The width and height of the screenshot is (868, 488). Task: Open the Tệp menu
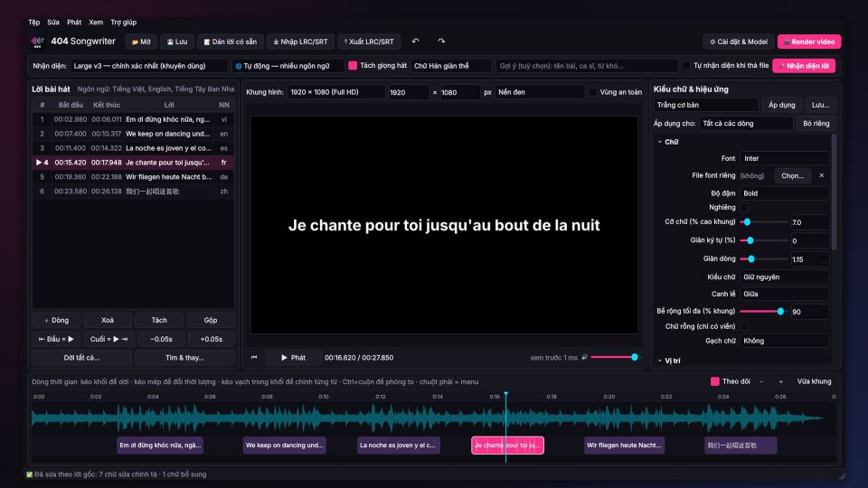(x=33, y=22)
